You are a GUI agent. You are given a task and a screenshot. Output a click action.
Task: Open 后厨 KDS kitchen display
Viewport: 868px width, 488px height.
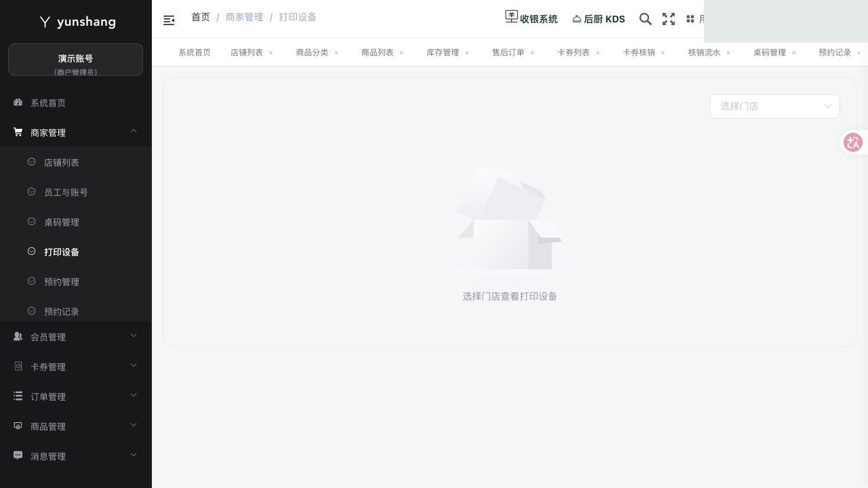point(599,19)
